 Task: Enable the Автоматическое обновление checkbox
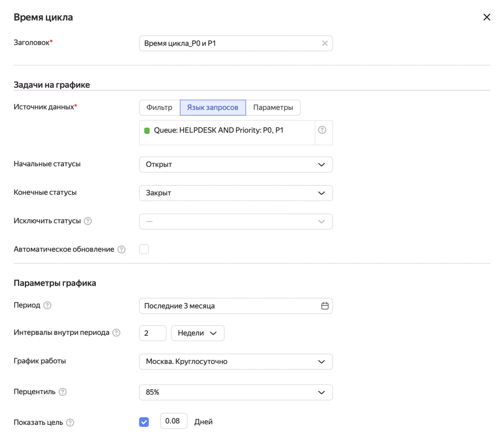pos(144,249)
